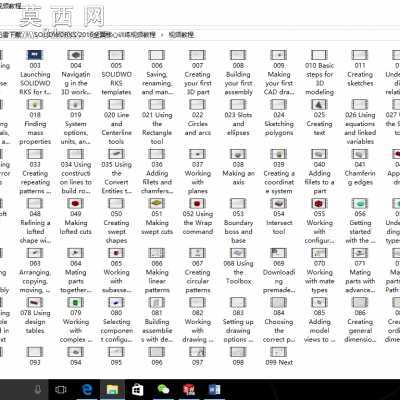This screenshot has height=400, width=400.
Task: Select the 010 Basic steps for 3D modeling file
Action: [x=319, y=73]
